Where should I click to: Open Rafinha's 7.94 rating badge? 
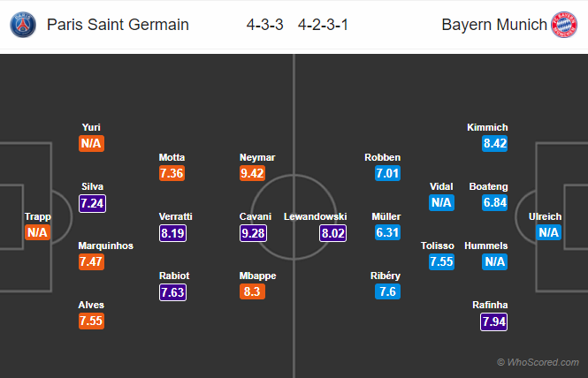494,321
